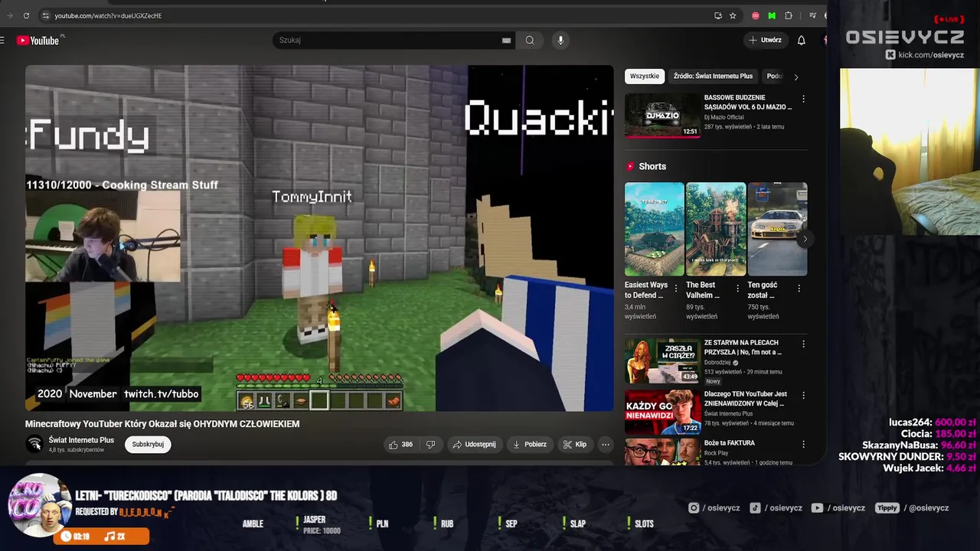
Task: Like the video with thumbs up
Action: click(400, 445)
